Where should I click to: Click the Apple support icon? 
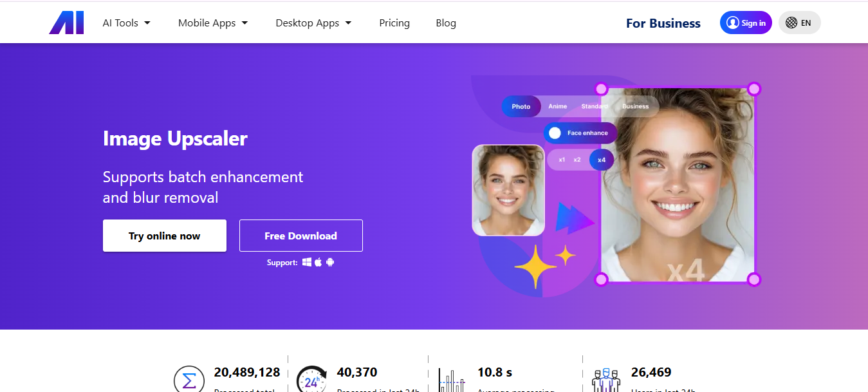pos(319,262)
